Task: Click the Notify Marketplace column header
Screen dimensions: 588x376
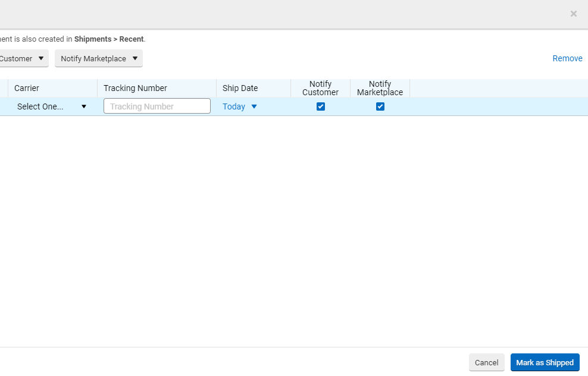Action: tap(380, 88)
